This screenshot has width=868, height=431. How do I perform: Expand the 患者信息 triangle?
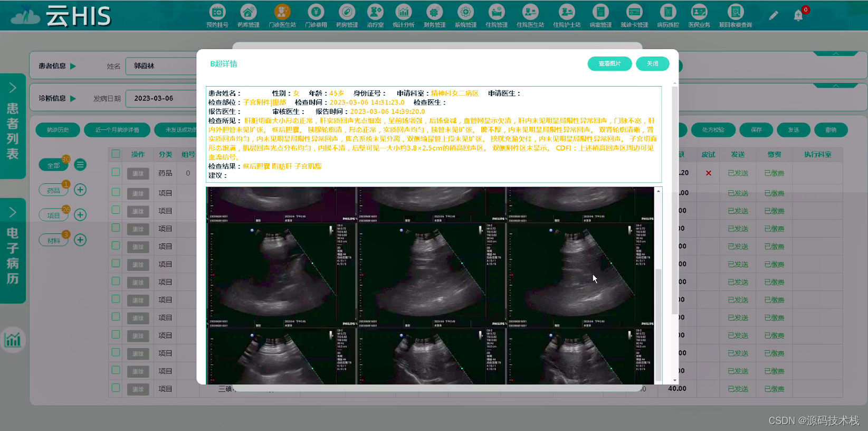point(73,66)
